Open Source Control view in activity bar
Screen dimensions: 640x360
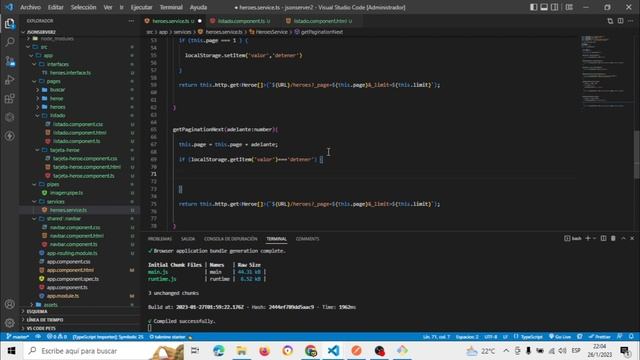coord(9,61)
